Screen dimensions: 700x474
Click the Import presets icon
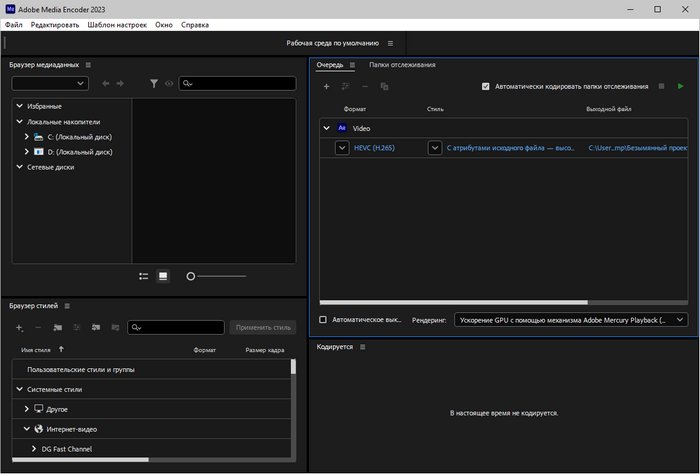(96, 328)
